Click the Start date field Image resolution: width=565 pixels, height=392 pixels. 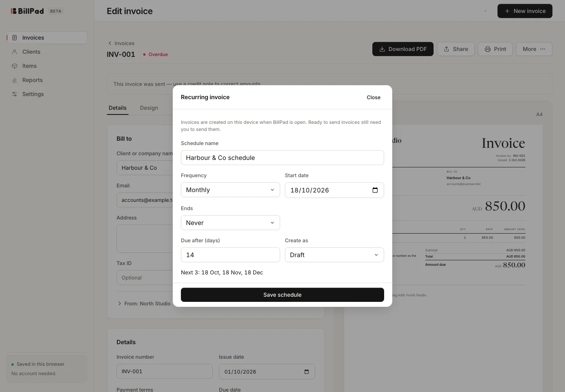point(334,190)
